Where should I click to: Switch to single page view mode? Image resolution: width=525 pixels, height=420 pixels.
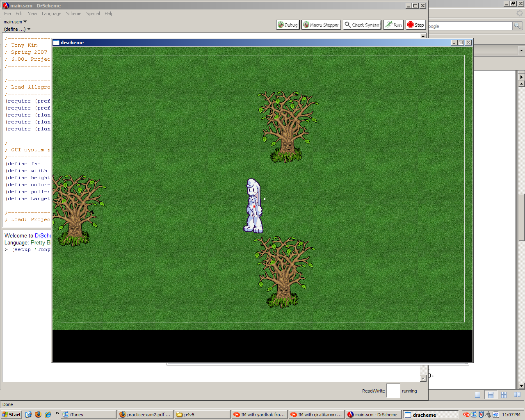[x=477, y=395]
